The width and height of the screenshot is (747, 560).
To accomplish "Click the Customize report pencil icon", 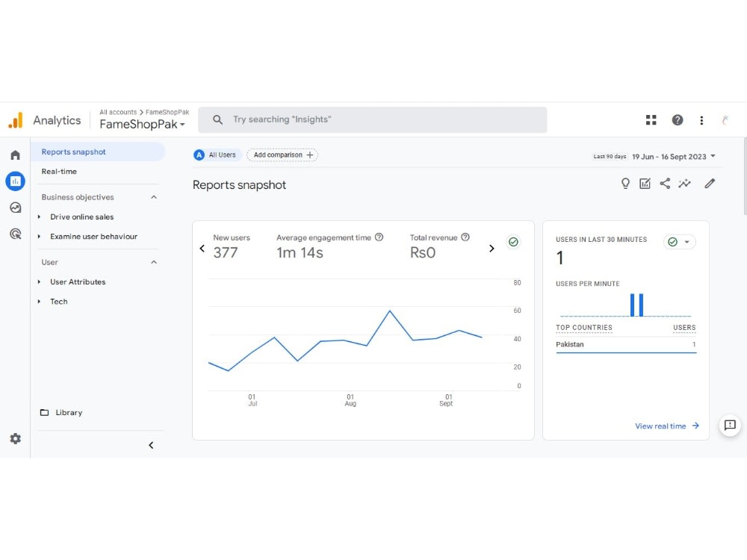I will [x=710, y=184].
